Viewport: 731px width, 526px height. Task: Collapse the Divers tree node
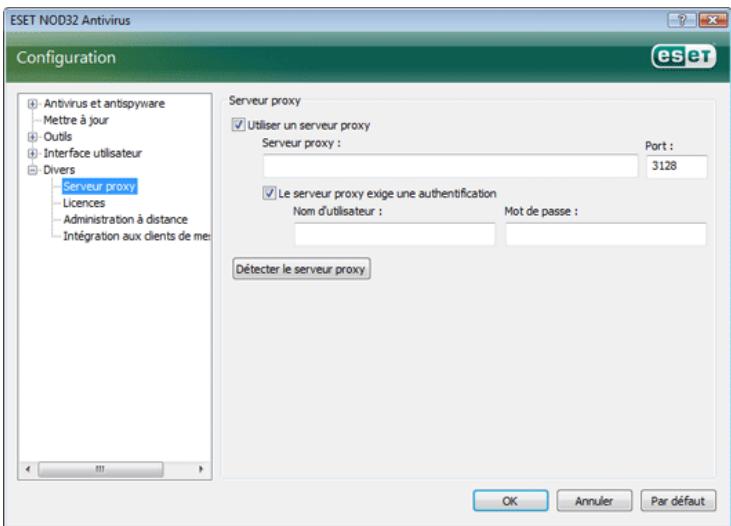(x=32, y=170)
